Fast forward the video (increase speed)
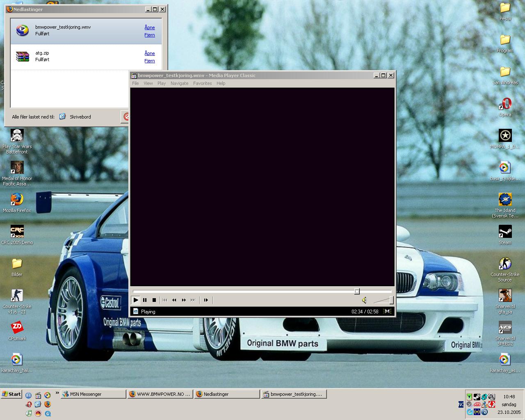 184,300
